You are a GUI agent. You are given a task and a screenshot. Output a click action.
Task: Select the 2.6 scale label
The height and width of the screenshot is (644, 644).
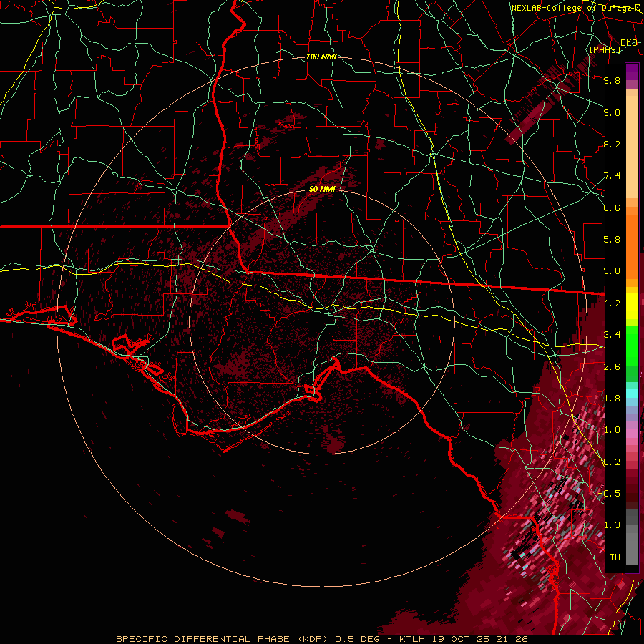click(612, 367)
